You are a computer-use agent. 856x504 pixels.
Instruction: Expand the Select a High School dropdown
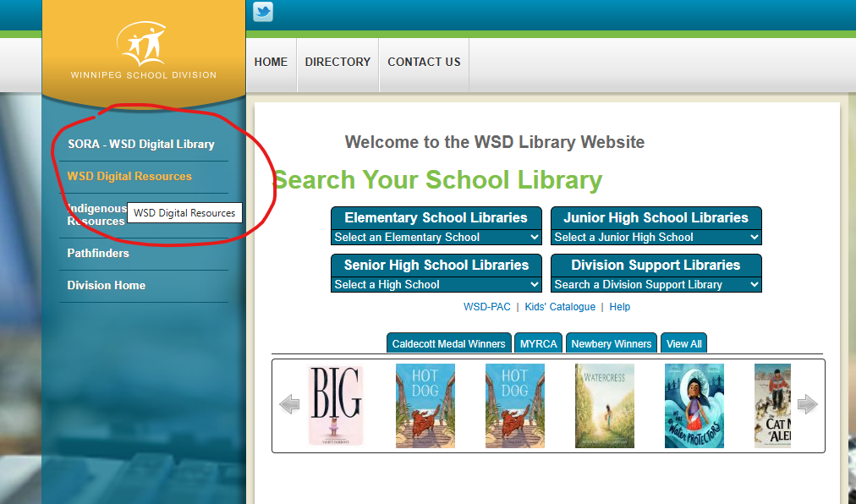(x=436, y=285)
